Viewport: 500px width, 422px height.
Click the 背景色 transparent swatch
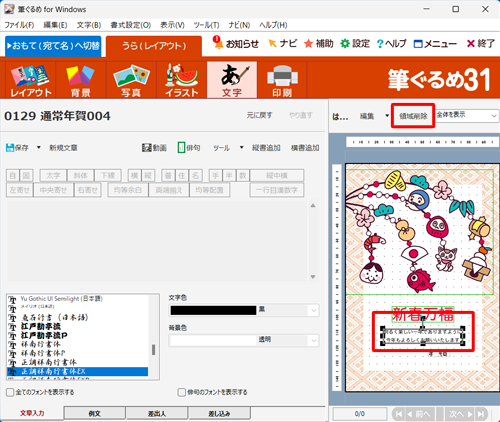coord(213,340)
